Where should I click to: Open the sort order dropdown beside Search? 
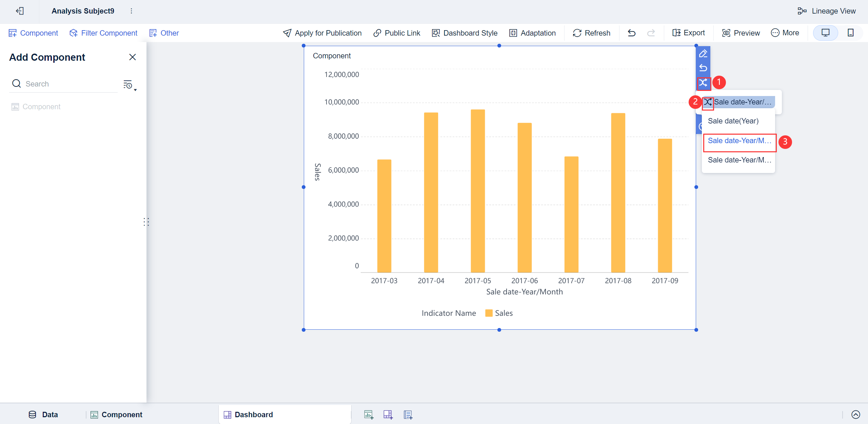pos(130,85)
